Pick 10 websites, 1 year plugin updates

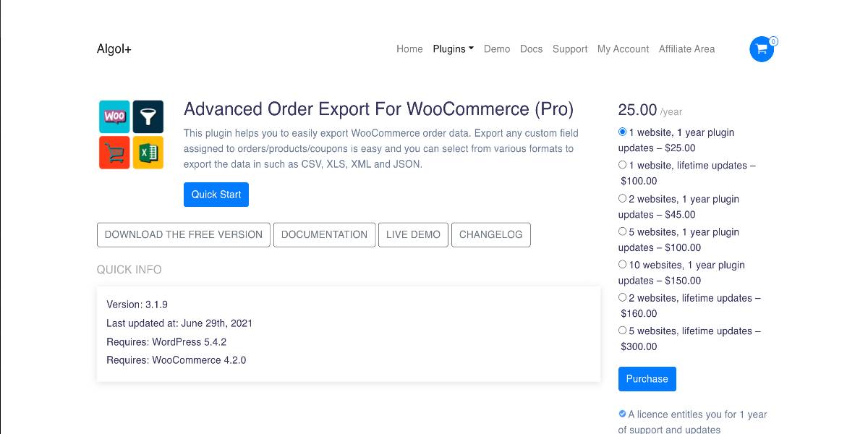click(x=623, y=265)
